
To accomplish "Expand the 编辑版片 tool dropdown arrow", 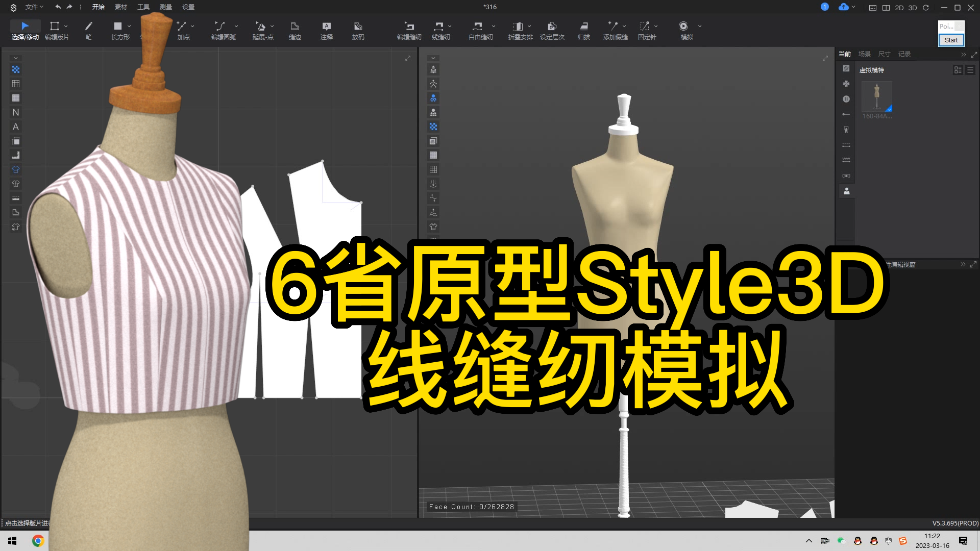I will [66, 26].
